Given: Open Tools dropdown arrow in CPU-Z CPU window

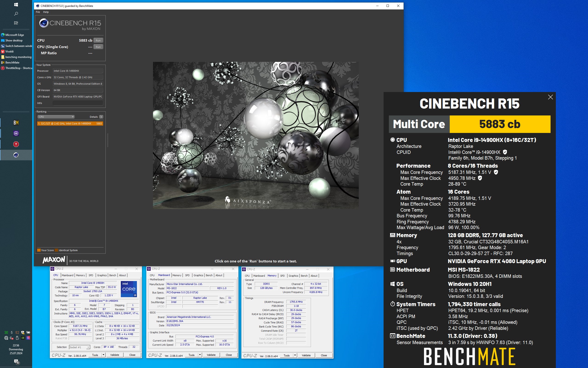Looking at the screenshot, I should click(103, 355).
